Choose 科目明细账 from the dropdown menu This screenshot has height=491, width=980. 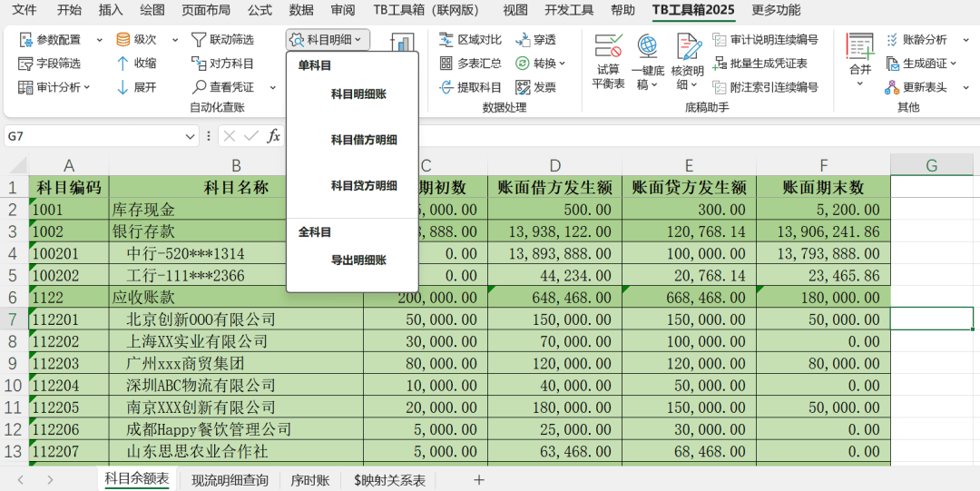point(358,94)
